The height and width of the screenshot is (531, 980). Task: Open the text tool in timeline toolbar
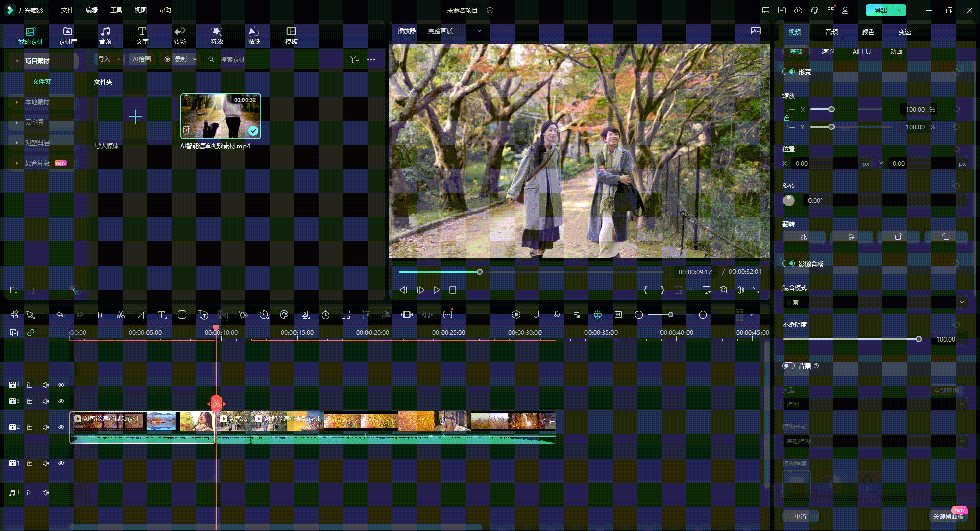pyautogui.click(x=162, y=315)
